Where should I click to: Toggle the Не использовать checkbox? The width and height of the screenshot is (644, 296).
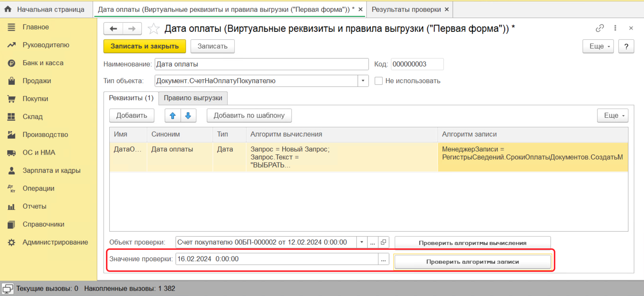(379, 81)
